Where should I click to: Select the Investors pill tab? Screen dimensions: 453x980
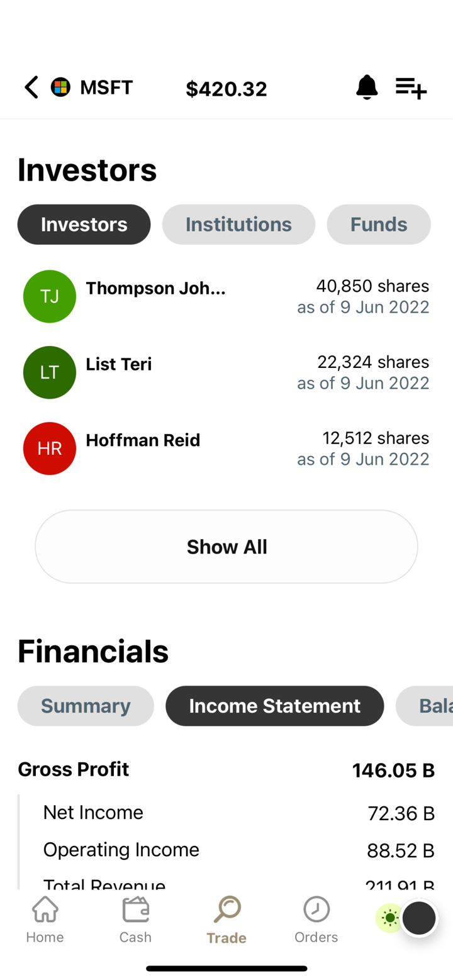point(84,225)
